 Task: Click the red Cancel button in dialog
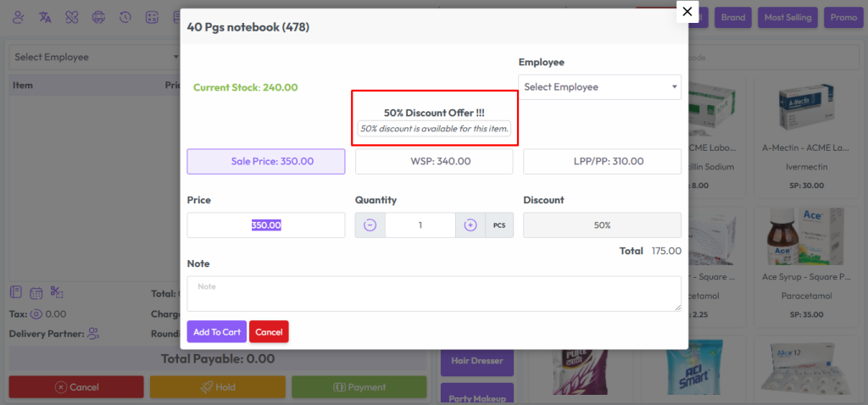point(269,332)
